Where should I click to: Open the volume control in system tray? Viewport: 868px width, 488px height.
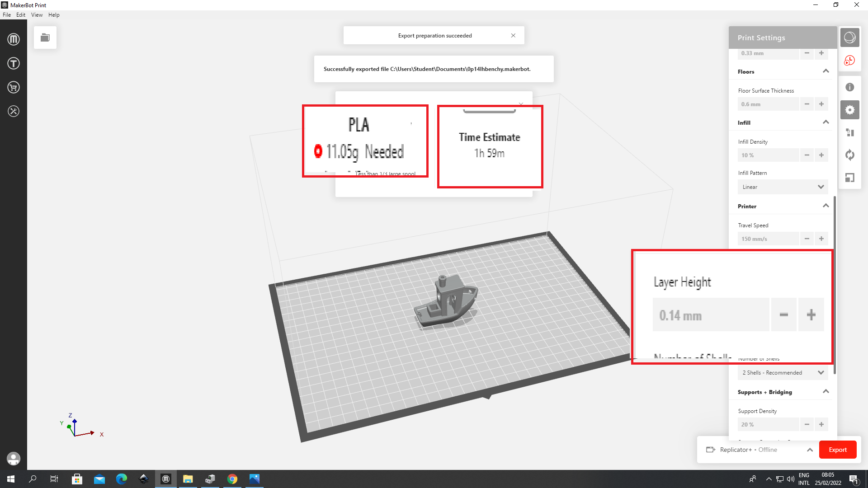coord(790,479)
